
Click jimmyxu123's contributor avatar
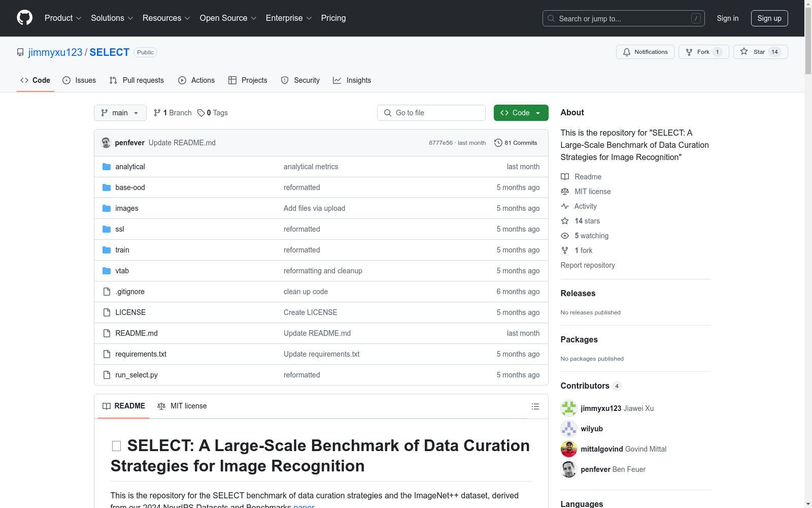[x=569, y=408]
